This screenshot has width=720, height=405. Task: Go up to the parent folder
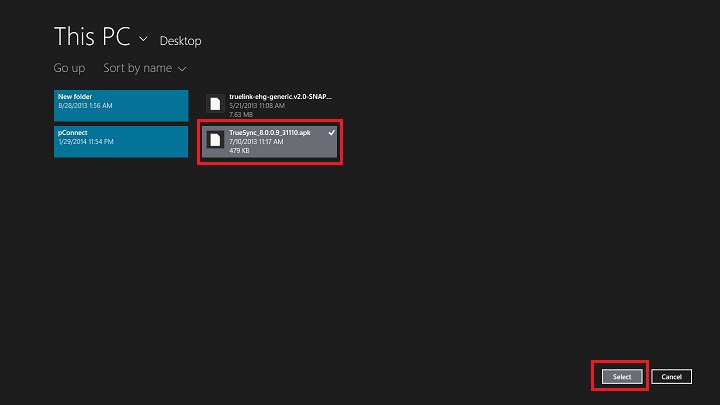[x=69, y=68]
